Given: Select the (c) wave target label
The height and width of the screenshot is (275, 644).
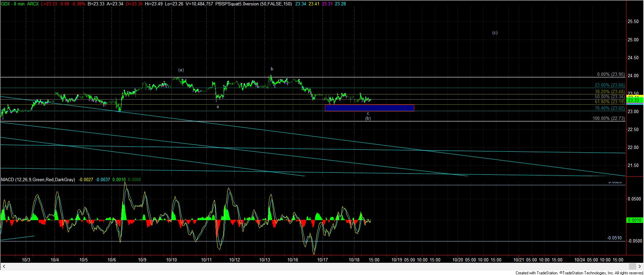Looking at the screenshot, I should tap(495, 33).
